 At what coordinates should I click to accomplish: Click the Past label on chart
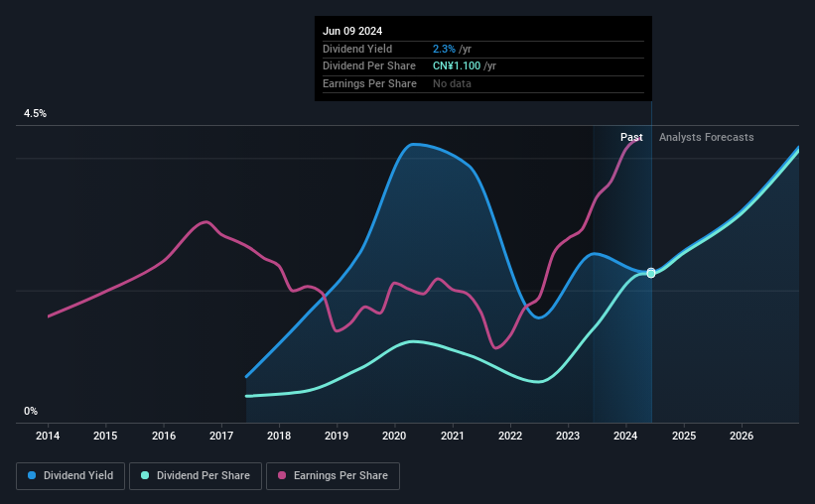[631, 137]
